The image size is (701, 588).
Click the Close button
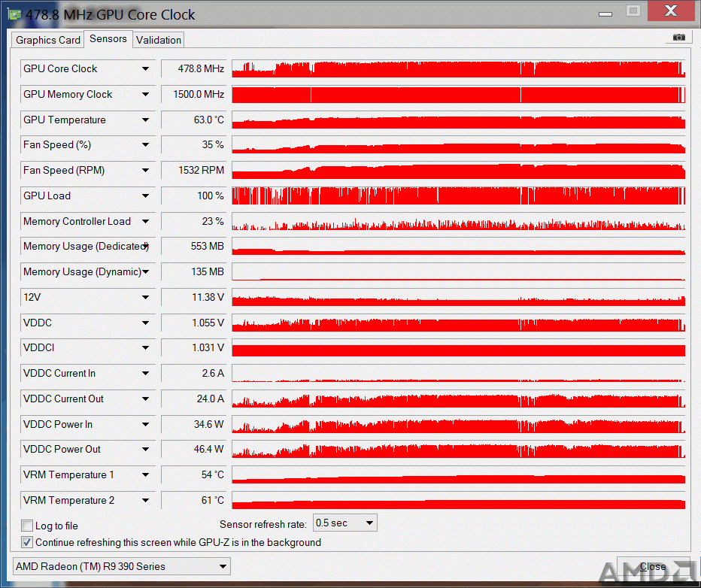653,566
